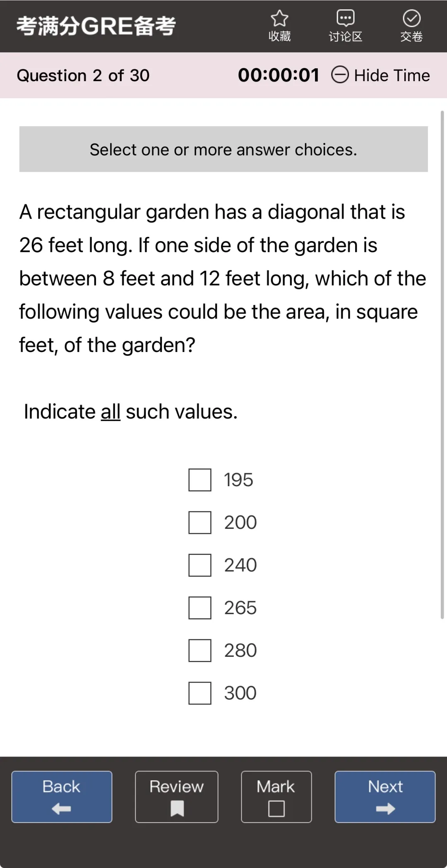Tap the star favorite icon
Image resolution: width=447 pixels, height=868 pixels.
click(x=279, y=19)
